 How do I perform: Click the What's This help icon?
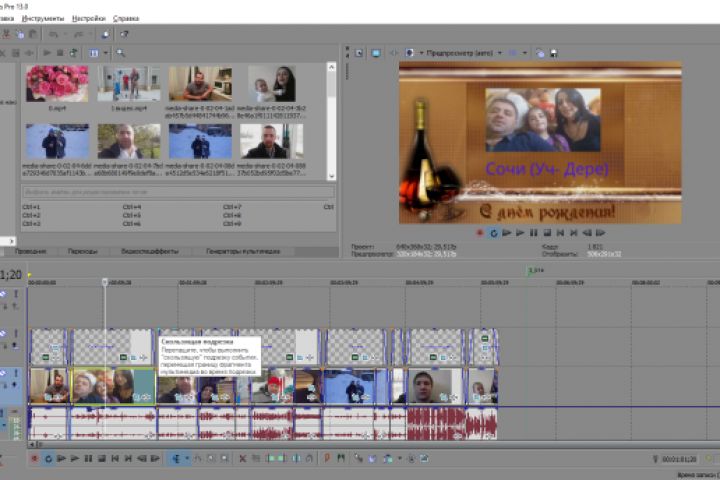pos(124,34)
